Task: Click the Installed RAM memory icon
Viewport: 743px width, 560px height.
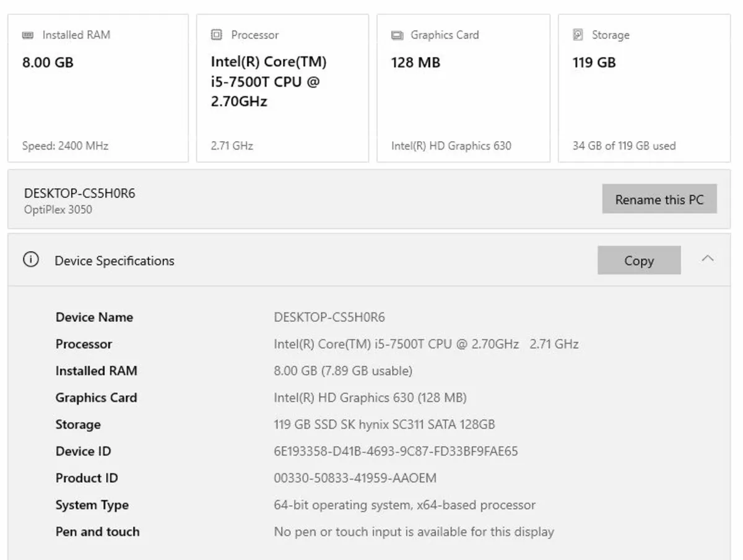Action: point(28,35)
